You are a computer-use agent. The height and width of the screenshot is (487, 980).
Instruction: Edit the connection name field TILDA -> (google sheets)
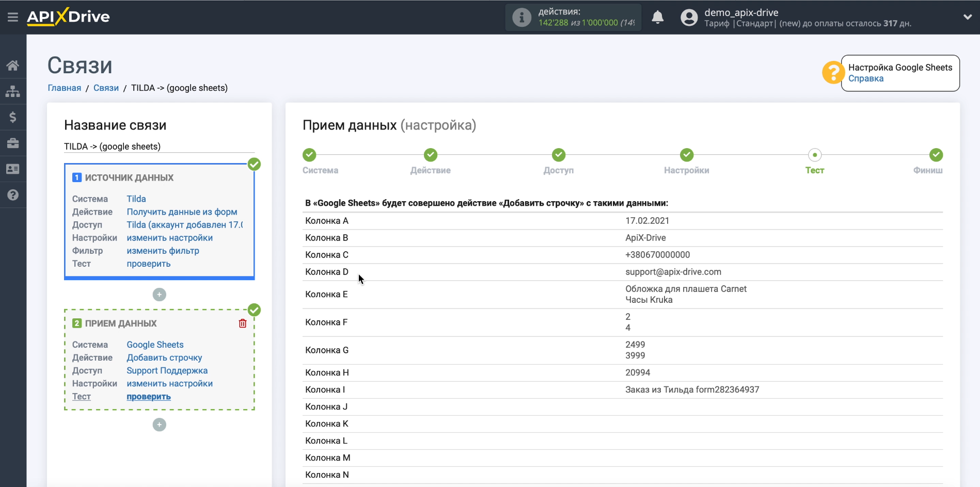click(159, 147)
